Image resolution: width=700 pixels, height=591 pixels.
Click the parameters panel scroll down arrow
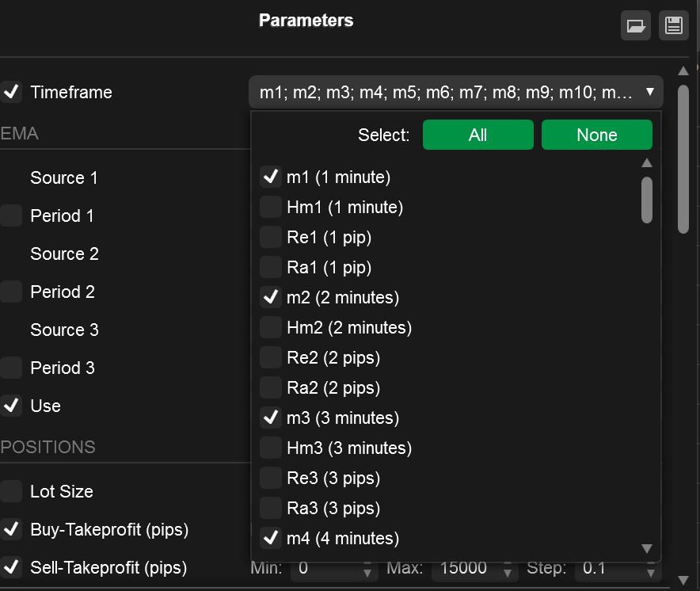(683, 580)
